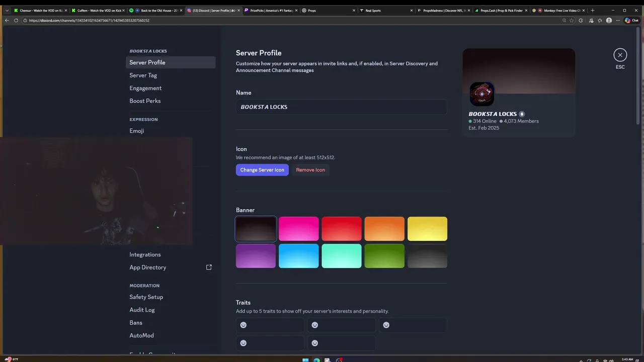The height and width of the screenshot is (362, 644).
Task: Close server settings with the ESC X button
Action: [620, 55]
